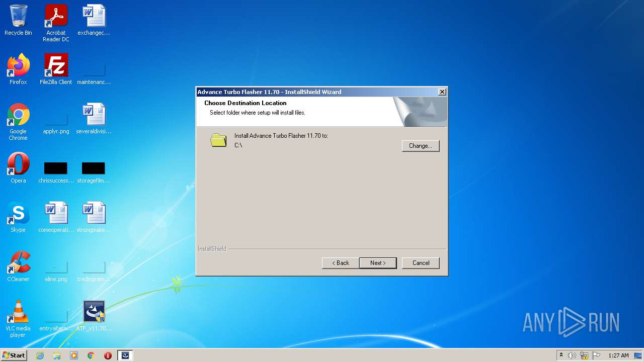Screen dimensions: 644x362
Task: Open Opera from the taskbar
Action: (x=108, y=355)
